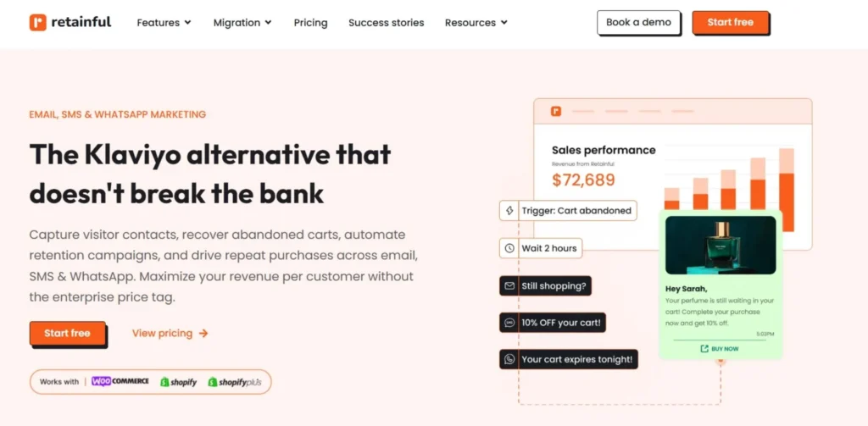
Task: Click the Start free button in header
Action: click(x=730, y=23)
